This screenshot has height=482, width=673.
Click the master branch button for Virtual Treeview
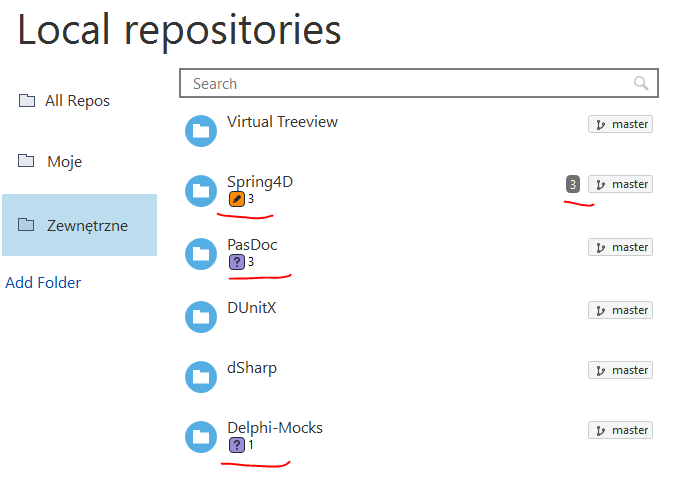click(620, 124)
